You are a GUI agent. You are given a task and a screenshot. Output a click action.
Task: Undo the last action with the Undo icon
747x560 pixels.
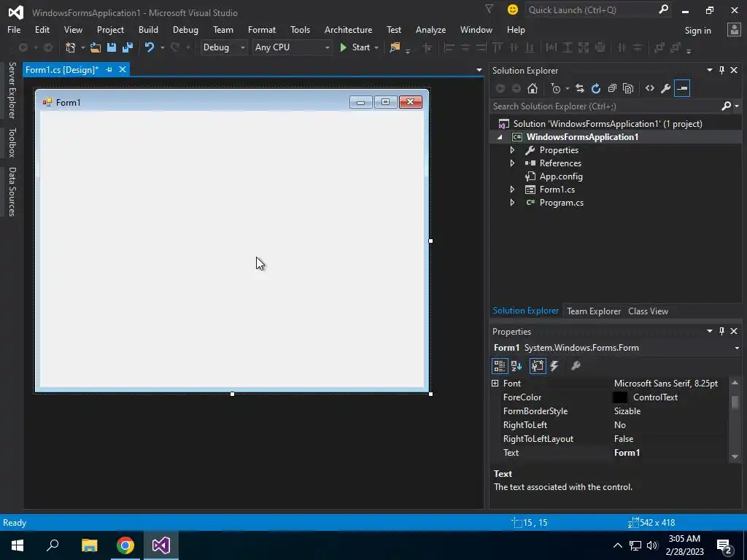(x=150, y=47)
